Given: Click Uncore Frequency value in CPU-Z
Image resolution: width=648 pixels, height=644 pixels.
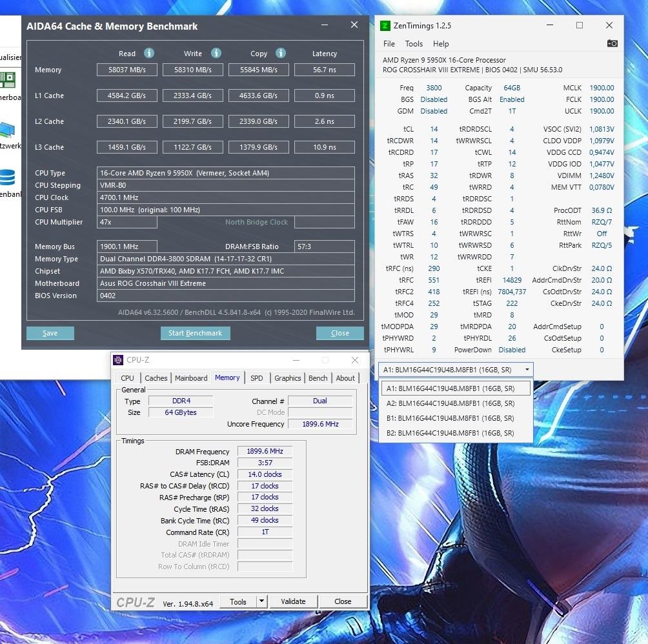Looking at the screenshot, I should point(320,424).
